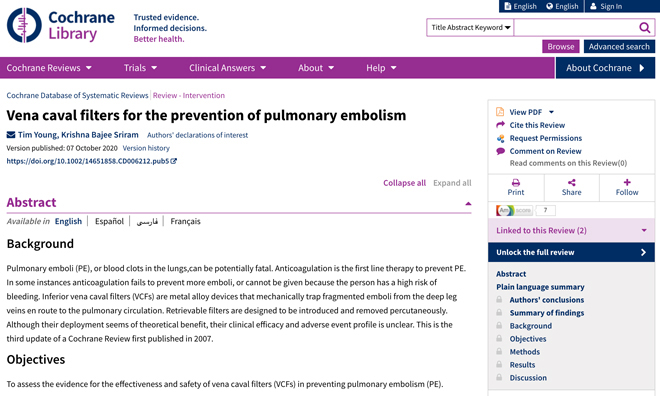Image resolution: width=660 pixels, height=396 pixels.
Task: Click the search magnifier icon
Action: point(644,28)
